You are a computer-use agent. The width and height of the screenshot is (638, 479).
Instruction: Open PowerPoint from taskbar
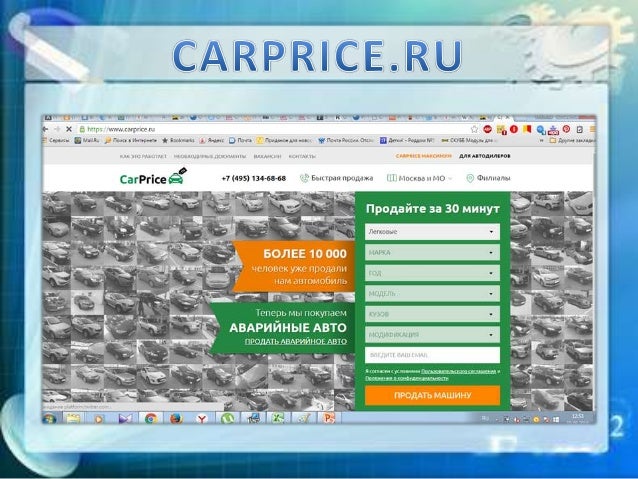coord(329,418)
